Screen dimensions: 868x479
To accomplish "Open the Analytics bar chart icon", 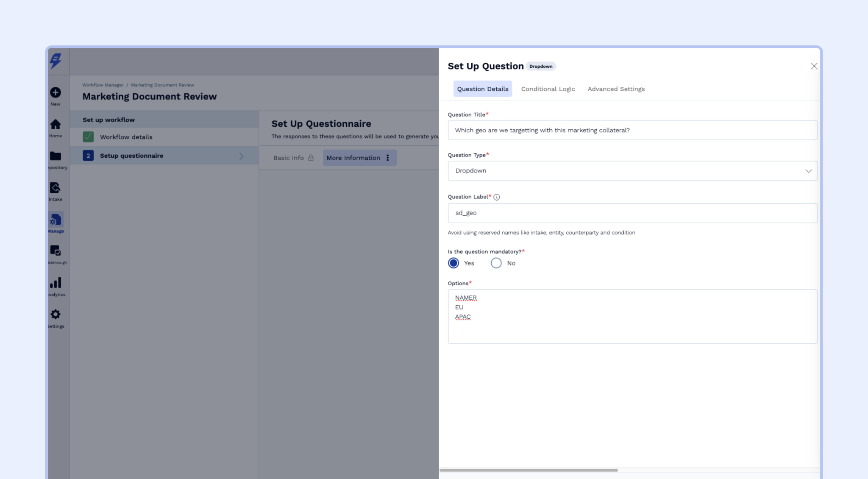I will 56,283.
